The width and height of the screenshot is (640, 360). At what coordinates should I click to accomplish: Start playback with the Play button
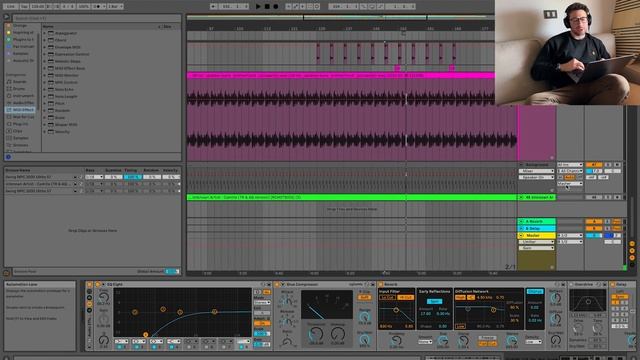point(258,6)
